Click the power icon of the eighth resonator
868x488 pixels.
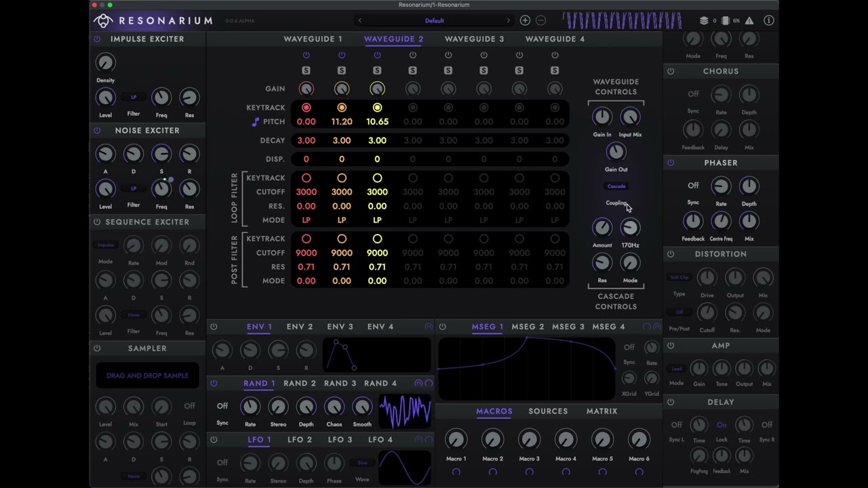pyautogui.click(x=555, y=55)
